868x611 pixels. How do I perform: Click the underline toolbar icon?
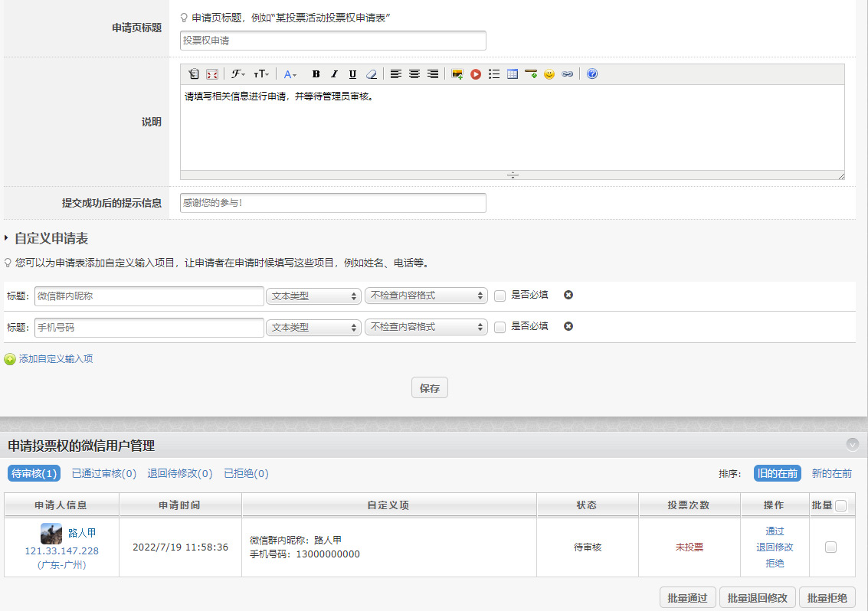(x=352, y=74)
